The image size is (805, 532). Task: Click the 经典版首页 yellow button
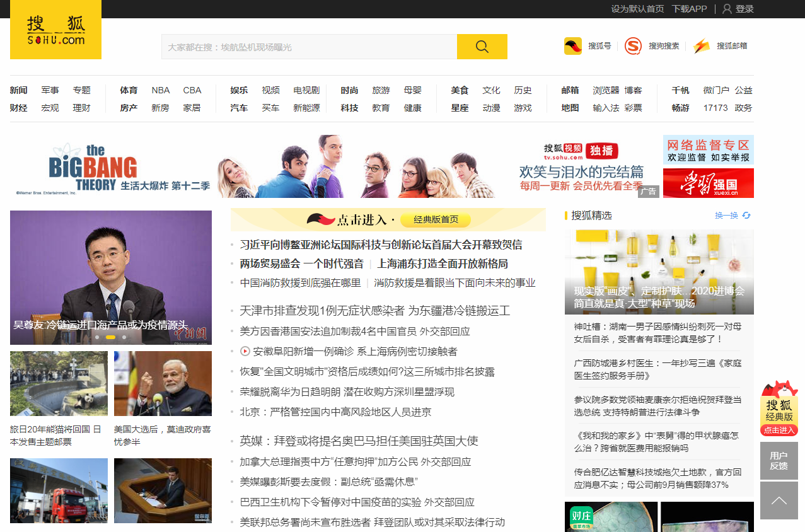(x=436, y=219)
